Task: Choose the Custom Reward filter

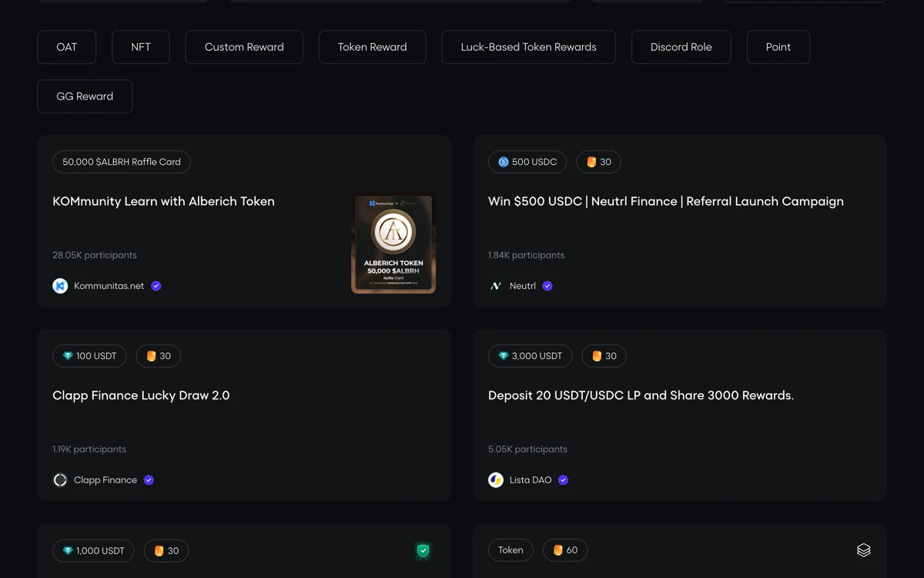Action: coord(244,47)
